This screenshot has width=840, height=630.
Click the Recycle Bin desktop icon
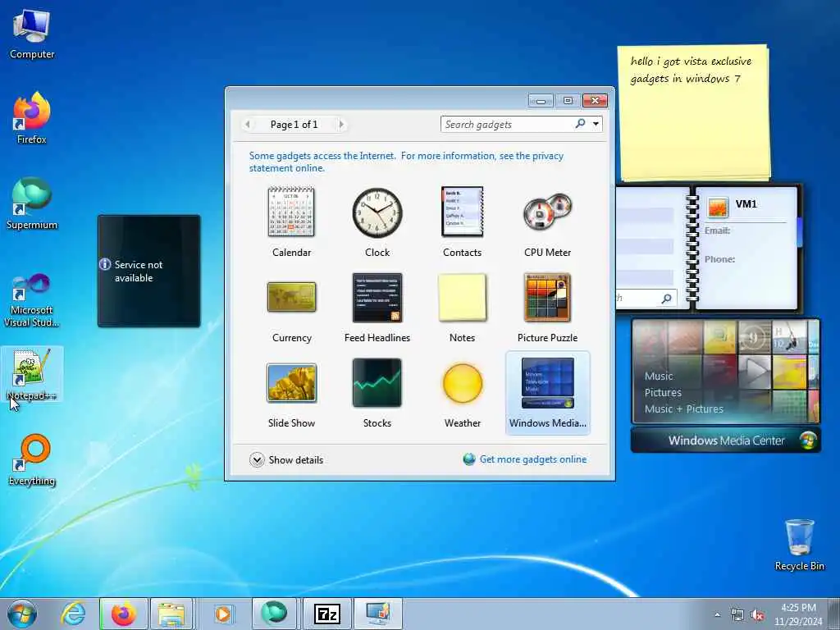click(799, 545)
